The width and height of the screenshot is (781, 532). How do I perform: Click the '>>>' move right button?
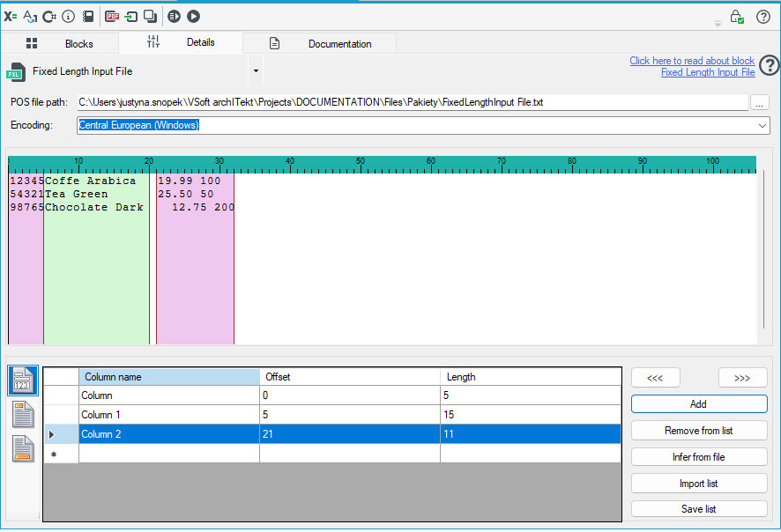(x=742, y=378)
